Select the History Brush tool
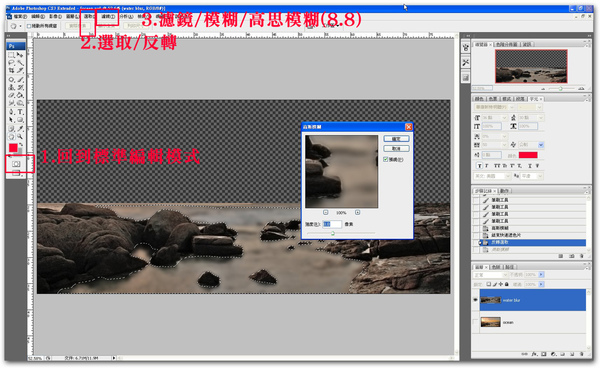Screen dimensions: 600x368 20,88
